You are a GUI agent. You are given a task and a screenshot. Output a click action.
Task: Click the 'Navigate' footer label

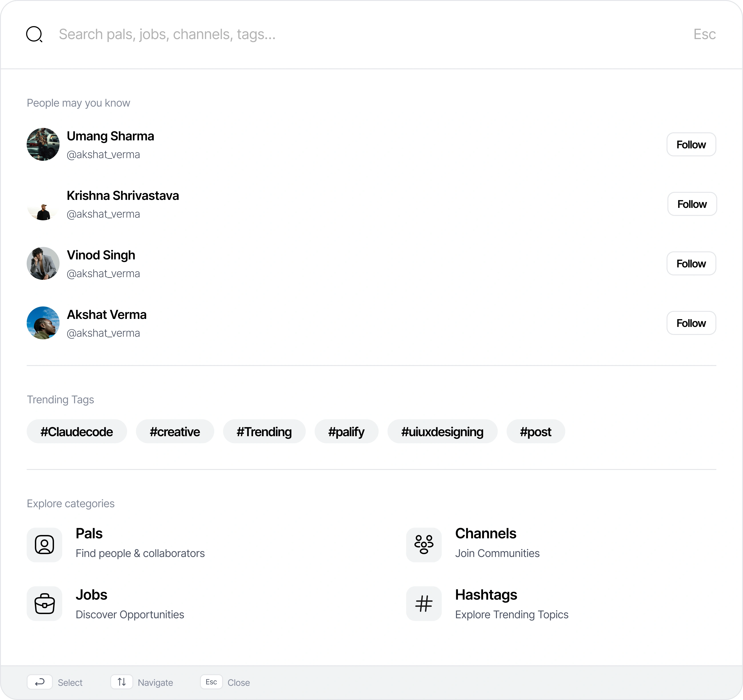(155, 682)
